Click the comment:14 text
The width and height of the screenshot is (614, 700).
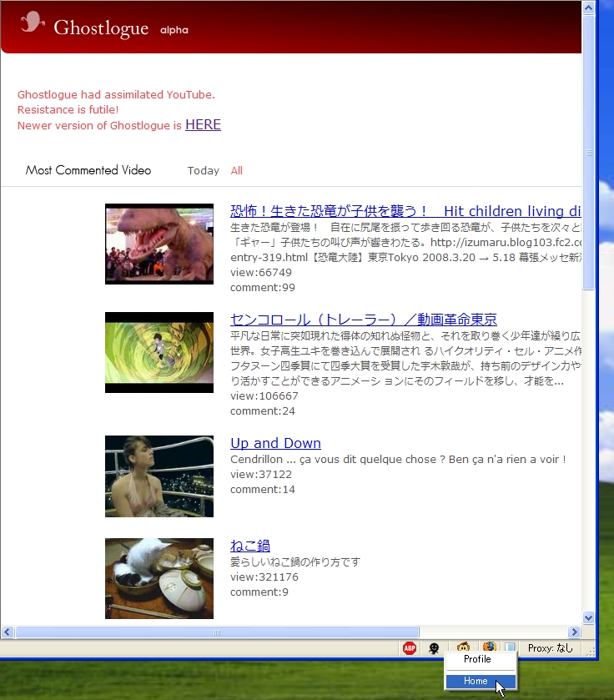[263, 489]
